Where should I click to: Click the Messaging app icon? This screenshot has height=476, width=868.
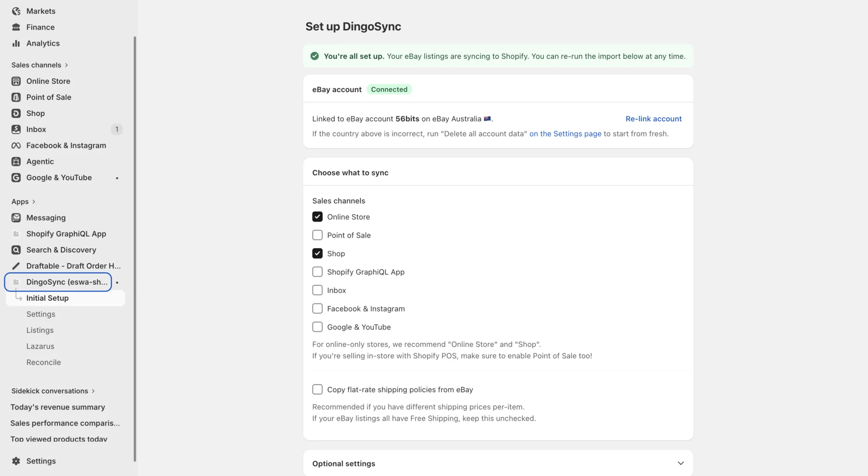[16, 218]
